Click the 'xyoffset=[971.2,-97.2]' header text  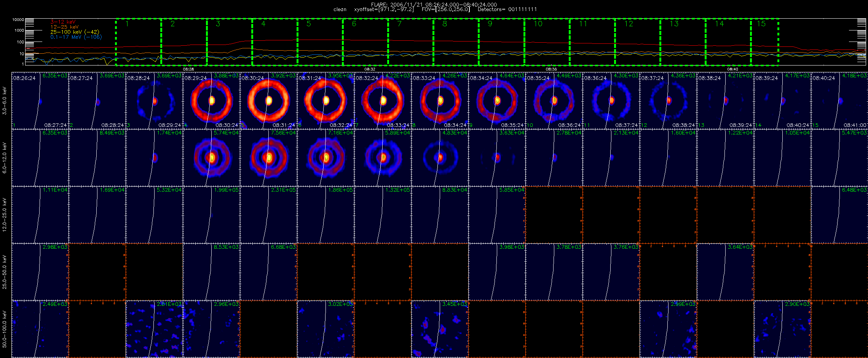click(x=384, y=10)
